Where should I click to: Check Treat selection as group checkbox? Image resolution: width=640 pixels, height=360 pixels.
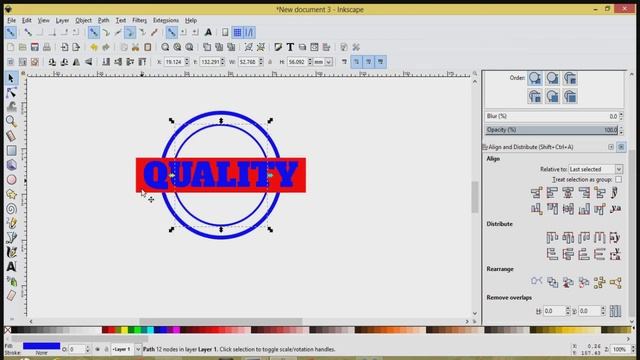coord(618,180)
